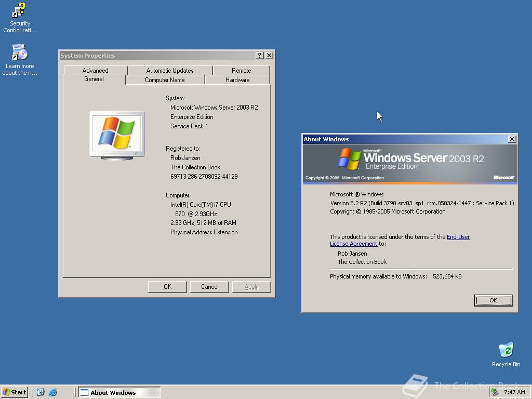This screenshot has height=399, width=532.
Task: Switch to the Advanced tab
Action: [x=95, y=70]
